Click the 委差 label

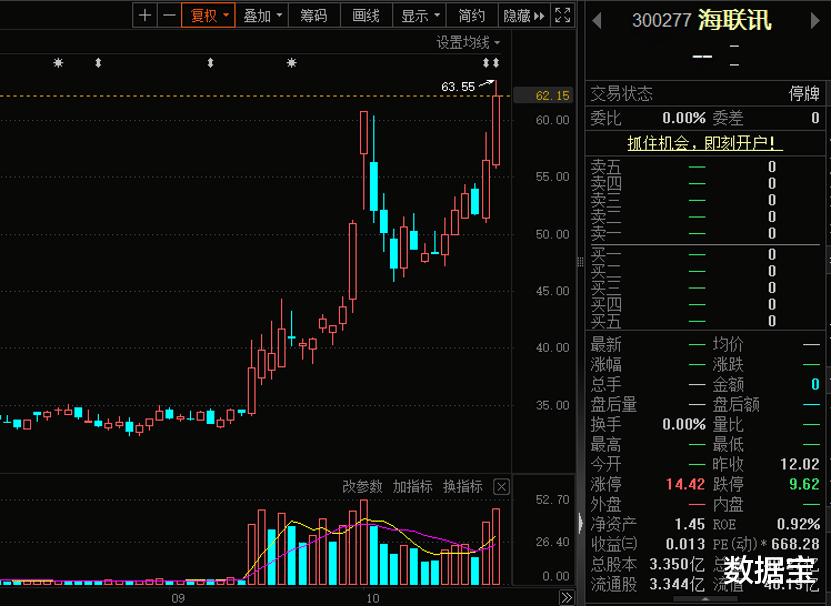click(727, 118)
